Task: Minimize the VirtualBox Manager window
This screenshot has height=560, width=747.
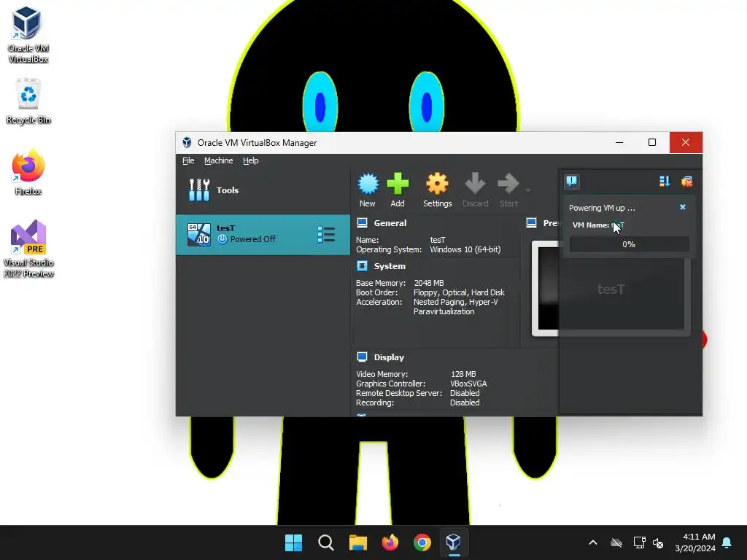Action: [x=619, y=142]
